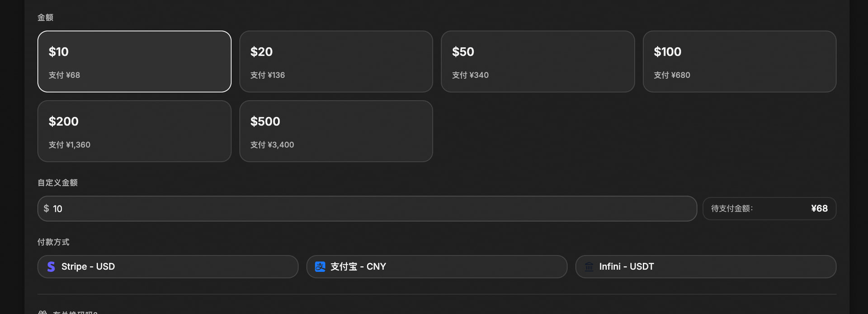Focus the 自定义金额 custom amount input

(x=367, y=209)
